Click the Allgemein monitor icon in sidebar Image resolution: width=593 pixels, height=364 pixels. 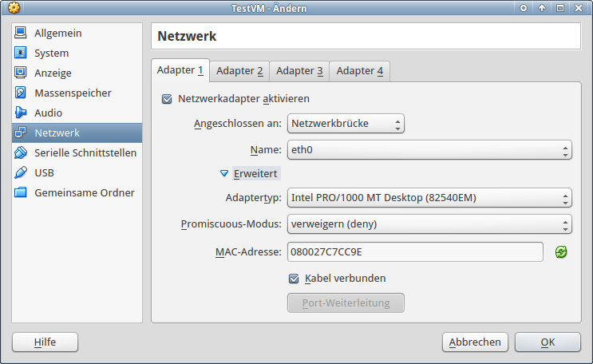coord(21,34)
